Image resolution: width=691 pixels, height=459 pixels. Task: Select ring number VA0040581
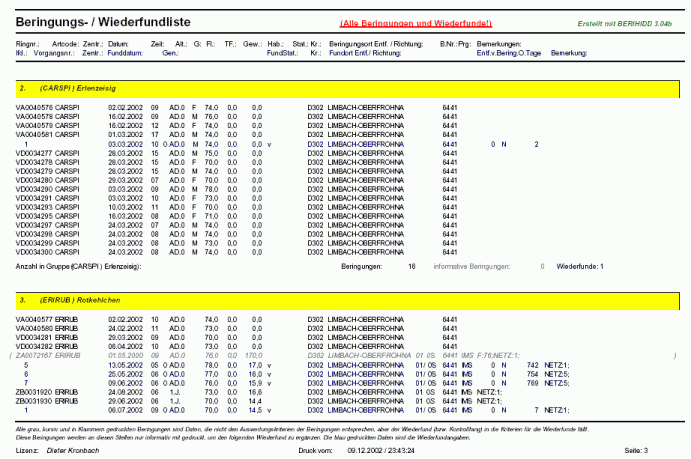[x=34, y=134]
